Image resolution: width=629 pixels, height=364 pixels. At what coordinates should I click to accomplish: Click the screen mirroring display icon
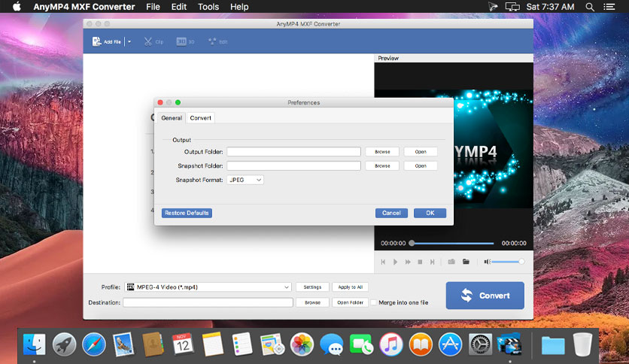pyautogui.click(x=512, y=7)
